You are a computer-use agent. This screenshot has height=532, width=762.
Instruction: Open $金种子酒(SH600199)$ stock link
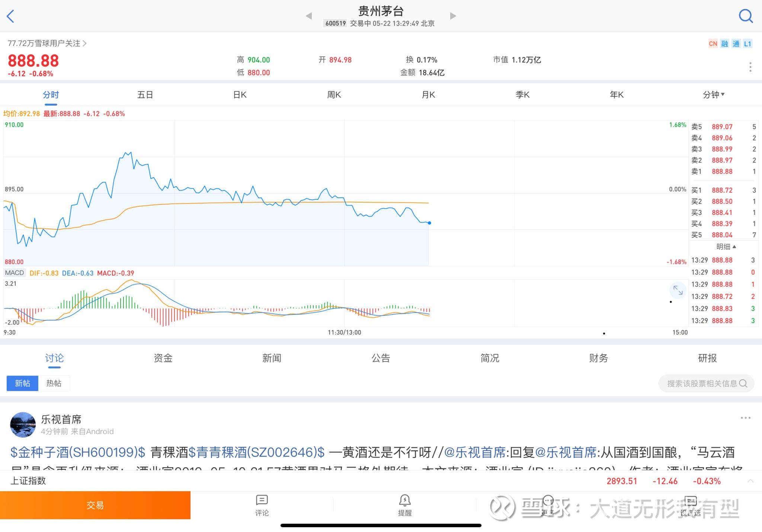(78, 452)
